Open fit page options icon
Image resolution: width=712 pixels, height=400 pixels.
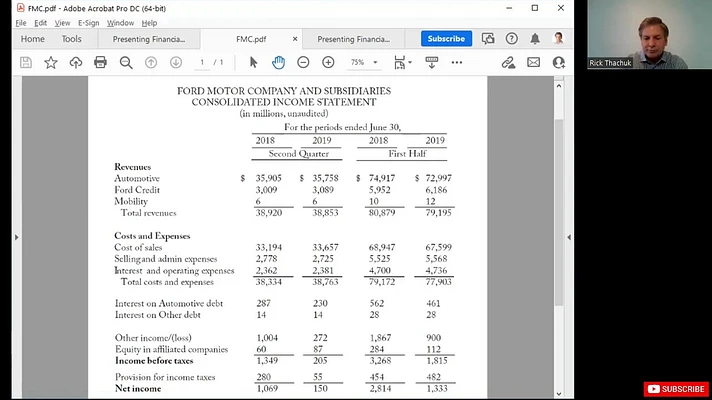402,62
